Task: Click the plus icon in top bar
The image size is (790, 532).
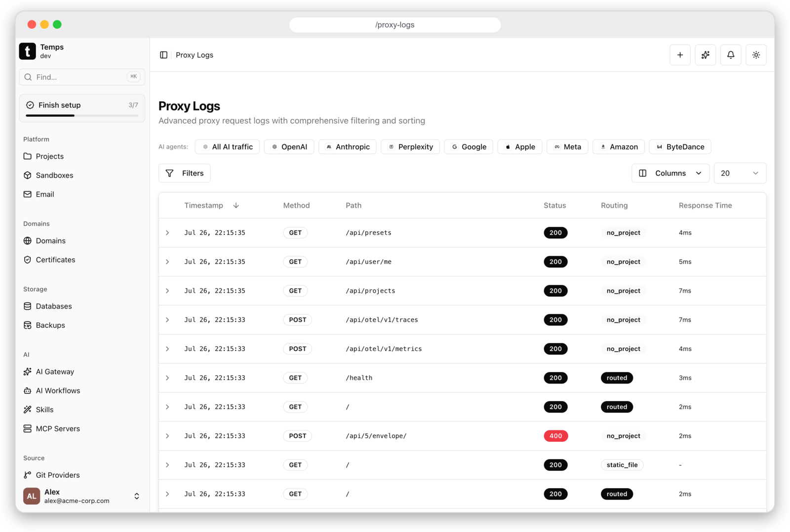Action: (x=680, y=55)
